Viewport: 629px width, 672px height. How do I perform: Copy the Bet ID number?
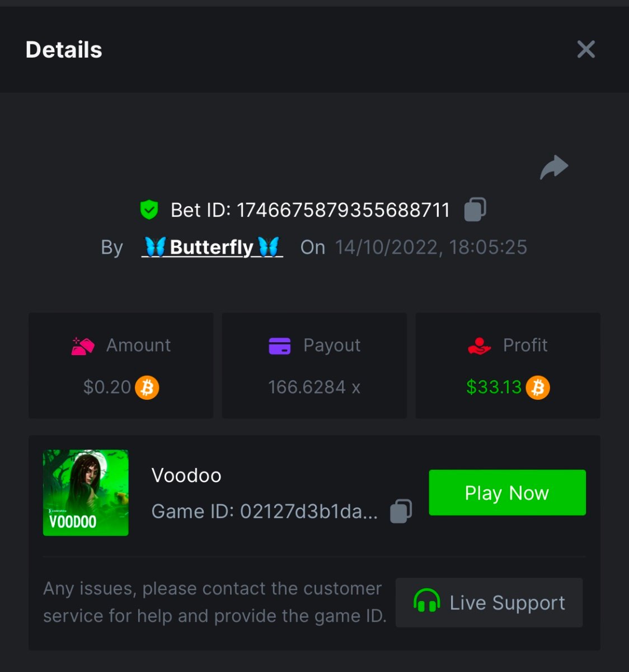[x=475, y=209]
